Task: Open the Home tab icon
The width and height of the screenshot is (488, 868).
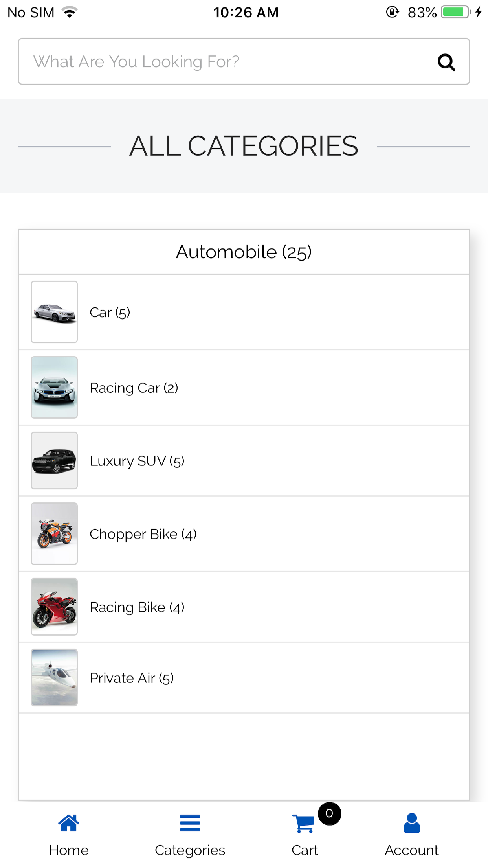Action: click(69, 823)
